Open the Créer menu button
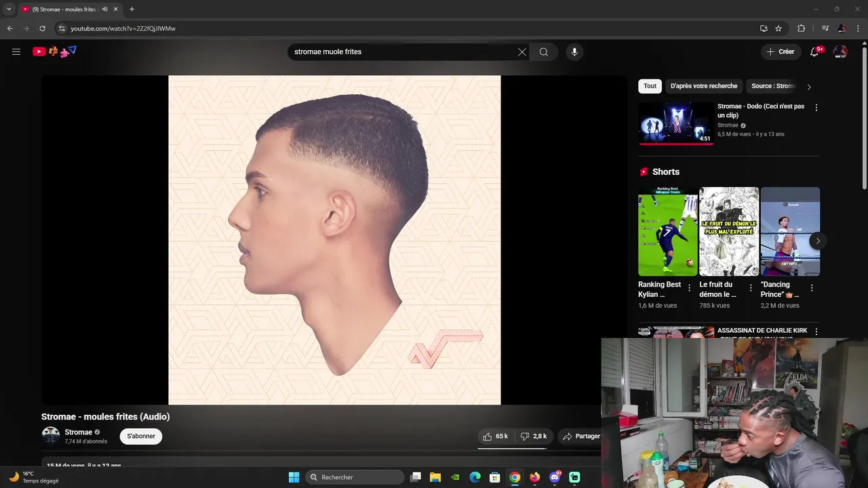Screen dimensions: 868x488 tap(781, 52)
